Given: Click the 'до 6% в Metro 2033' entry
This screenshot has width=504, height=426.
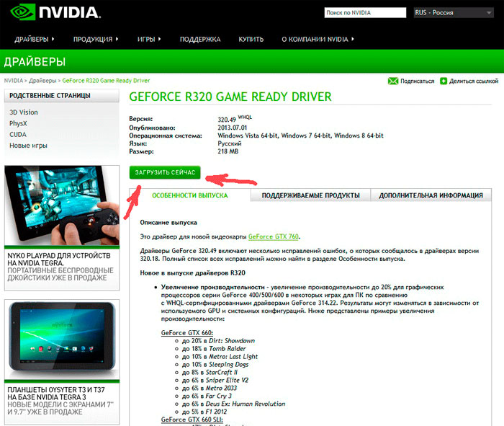Looking at the screenshot, I should click(x=210, y=388).
